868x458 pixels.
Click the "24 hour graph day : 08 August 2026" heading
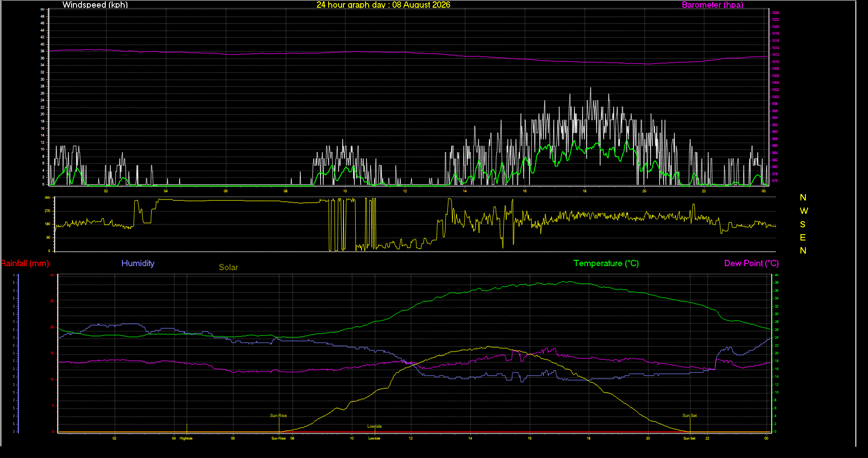click(x=383, y=5)
